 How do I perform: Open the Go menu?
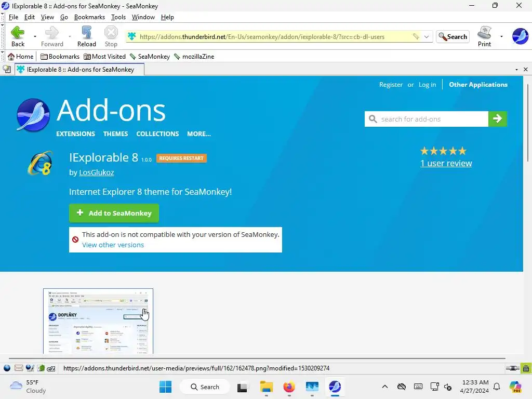pos(64,17)
